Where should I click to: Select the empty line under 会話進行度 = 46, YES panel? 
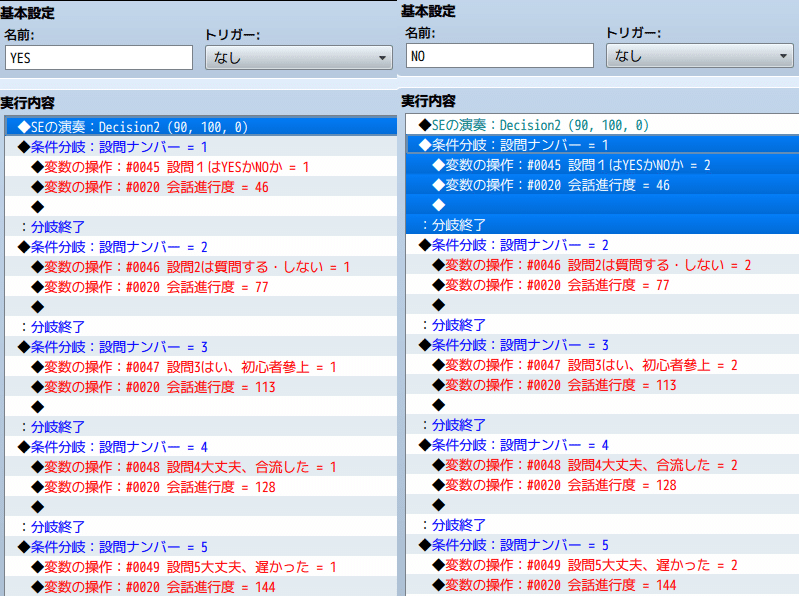point(201,207)
